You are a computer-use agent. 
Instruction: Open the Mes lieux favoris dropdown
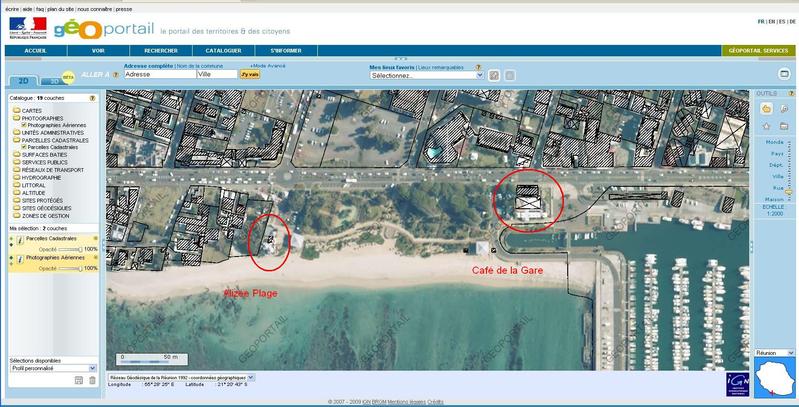[x=426, y=75]
